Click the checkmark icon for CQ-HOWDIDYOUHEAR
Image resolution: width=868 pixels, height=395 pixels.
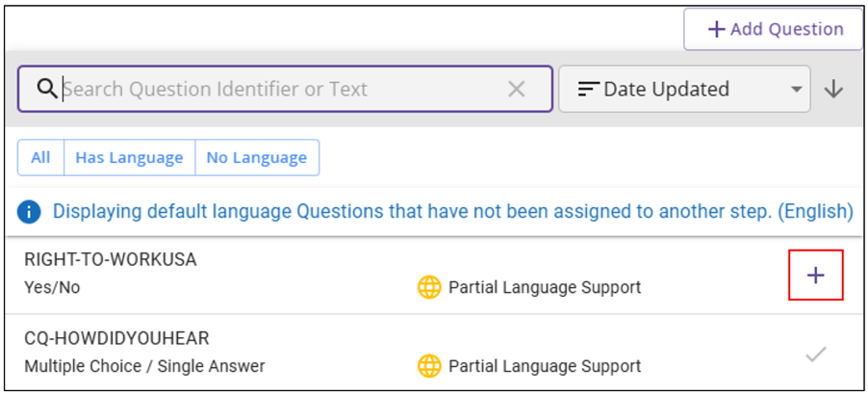click(x=816, y=355)
